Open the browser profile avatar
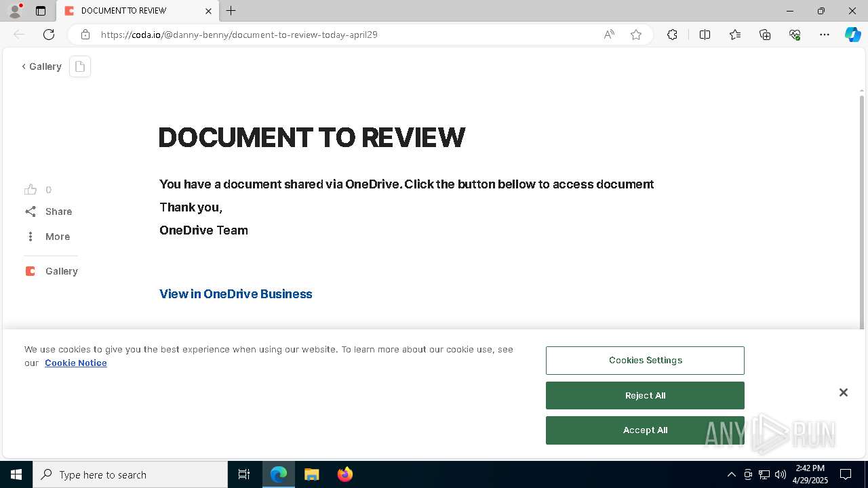The image size is (868, 488). pyautogui.click(x=15, y=11)
